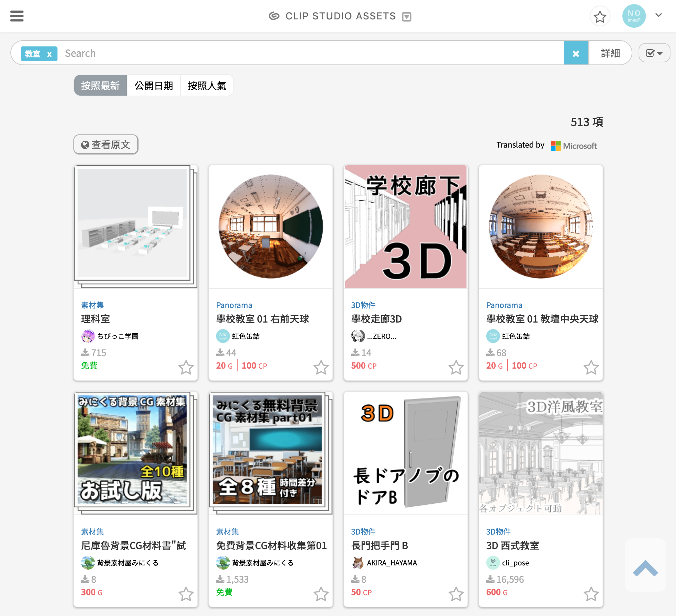
Task: Favorite the 學校走廊3D asset star
Action: (456, 367)
